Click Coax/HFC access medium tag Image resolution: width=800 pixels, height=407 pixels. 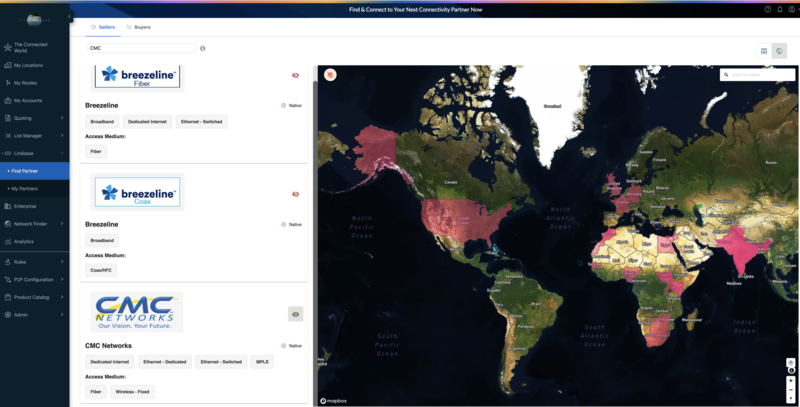coord(101,270)
